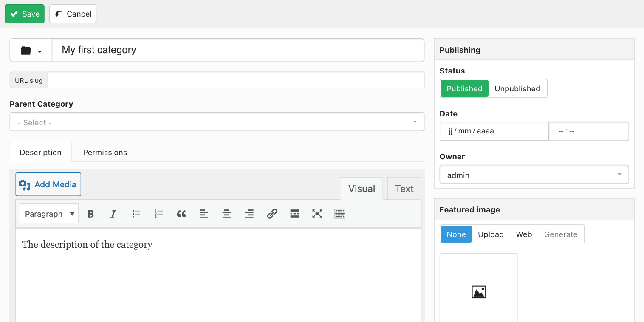Apply blockquote formatting
The width and height of the screenshot is (644, 322).
181,214
